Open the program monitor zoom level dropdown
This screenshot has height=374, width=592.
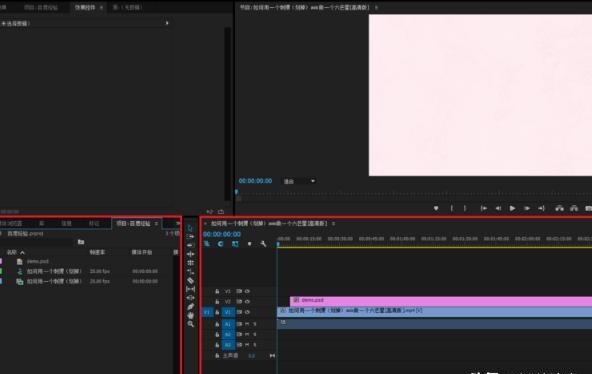point(299,182)
